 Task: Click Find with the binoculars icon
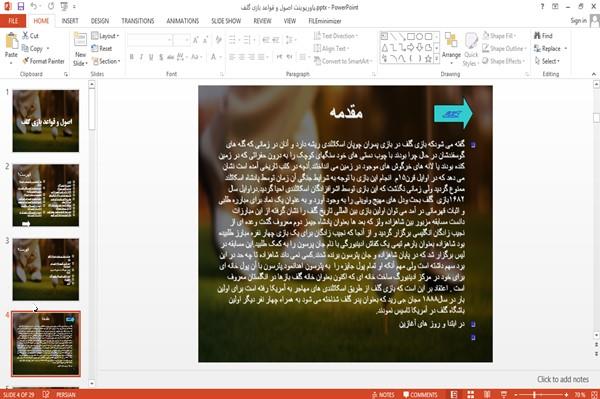[543, 36]
